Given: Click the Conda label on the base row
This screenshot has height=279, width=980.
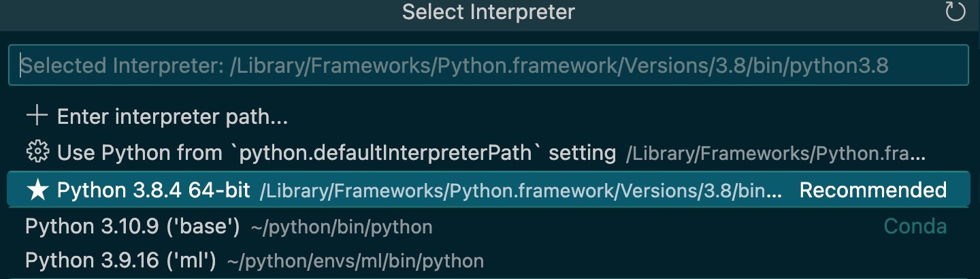Looking at the screenshot, I should 915,226.
